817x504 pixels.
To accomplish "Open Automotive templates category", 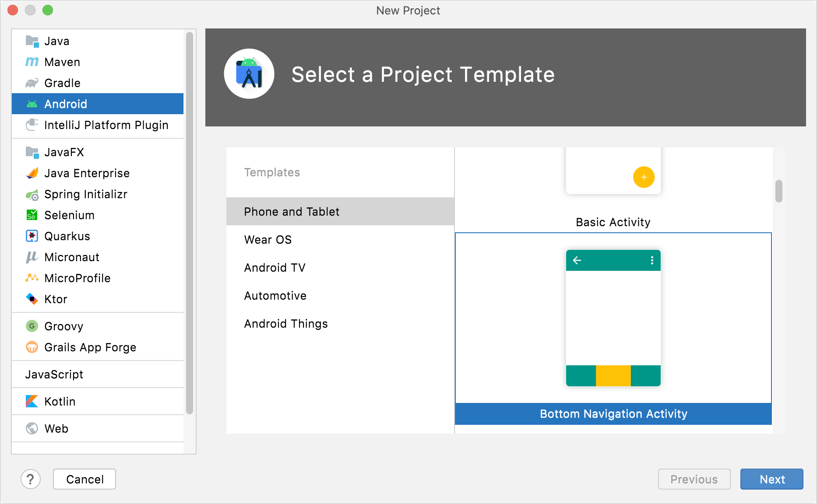I will tap(340, 296).
